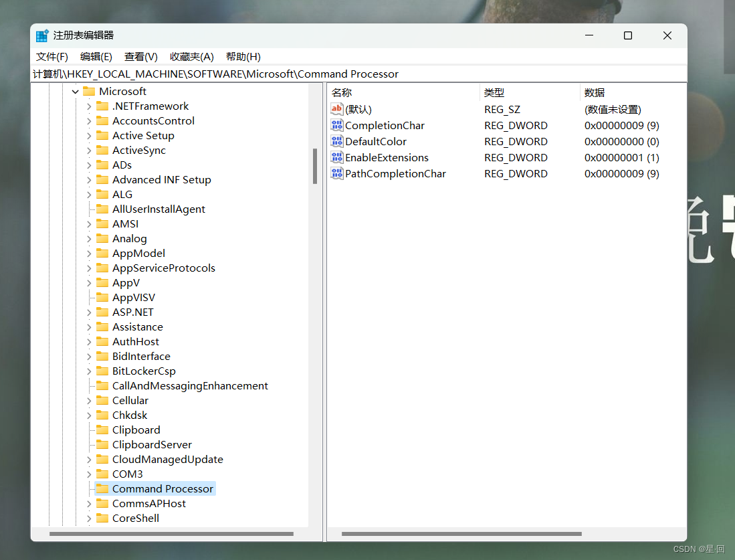Open the 编辑(E) menu
Viewport: 735px width, 560px height.
96,57
